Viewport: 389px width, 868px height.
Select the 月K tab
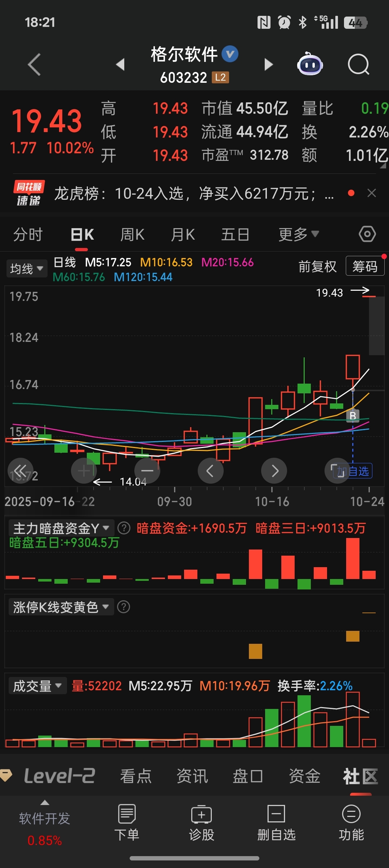[x=183, y=234]
